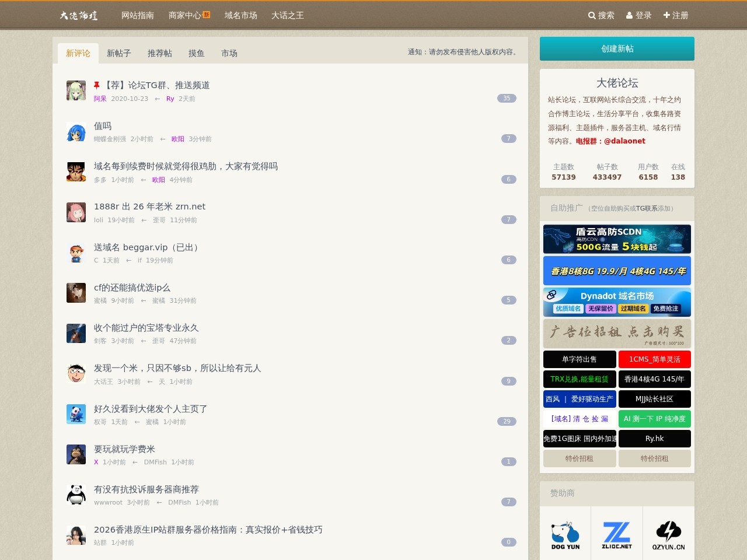Click the login user icon
This screenshot has height=560, width=747.
(x=629, y=16)
